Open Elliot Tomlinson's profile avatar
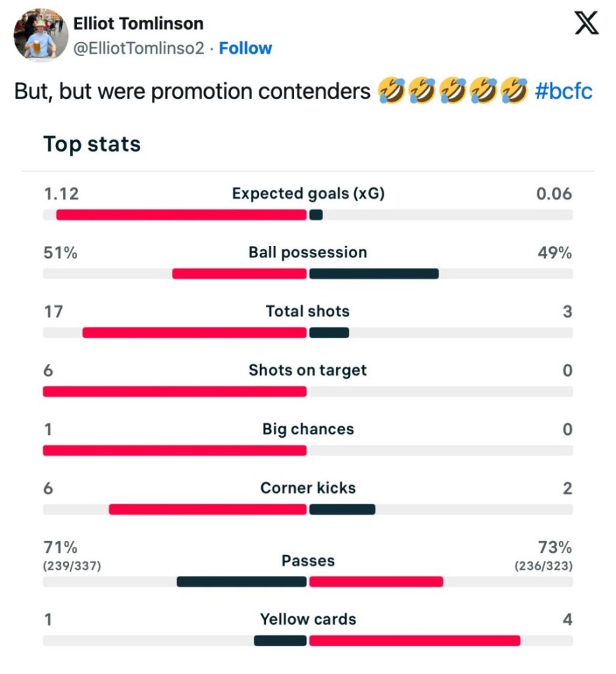 tap(40, 35)
